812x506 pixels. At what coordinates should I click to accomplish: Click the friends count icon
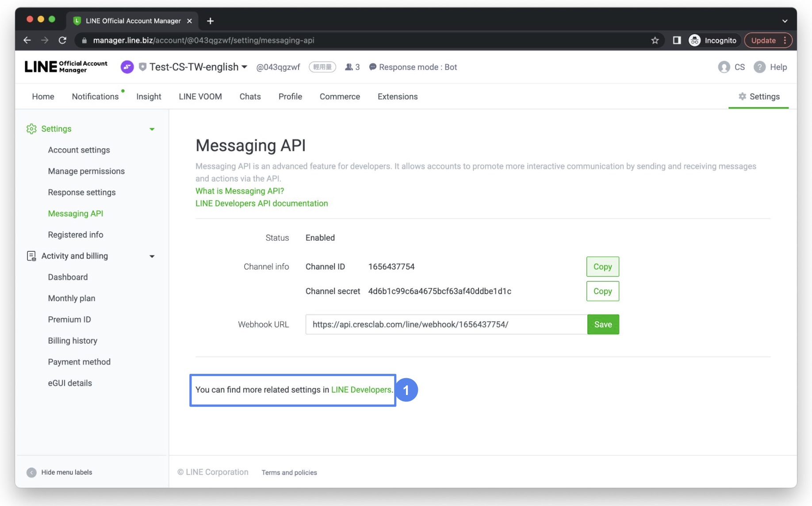click(x=349, y=67)
